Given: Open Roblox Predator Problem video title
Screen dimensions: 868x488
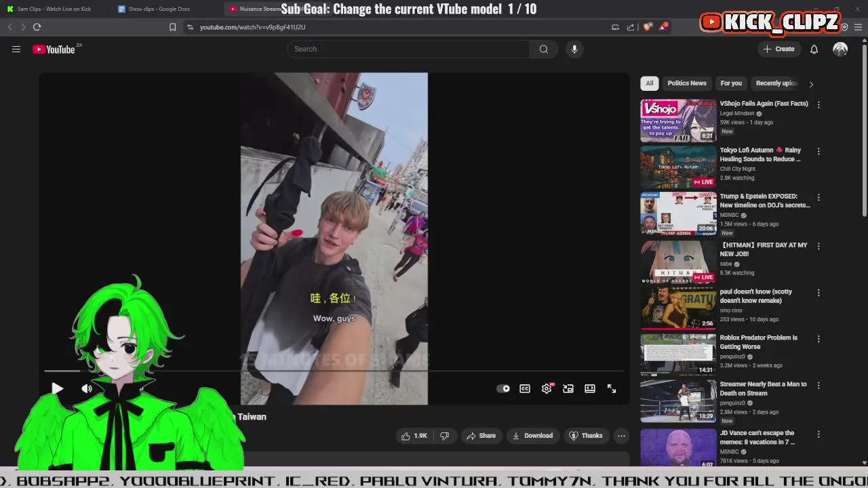Looking at the screenshot, I should point(759,342).
